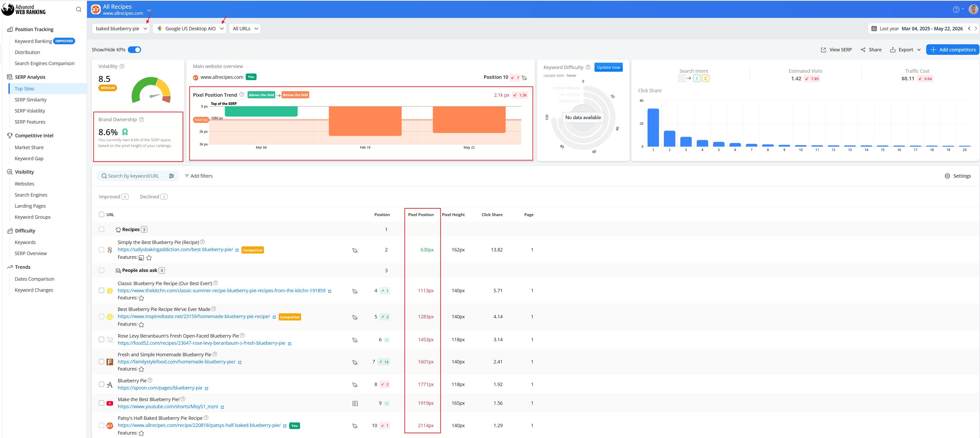Go to next date range arrow
The height and width of the screenshot is (438, 980).
(x=976, y=28)
